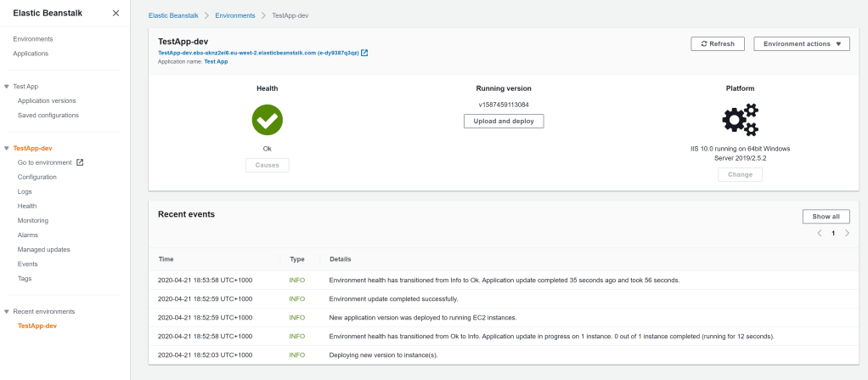The width and height of the screenshot is (868, 380).
Task: Close the Elastic Beanstalk sidebar panel
Action: click(116, 14)
